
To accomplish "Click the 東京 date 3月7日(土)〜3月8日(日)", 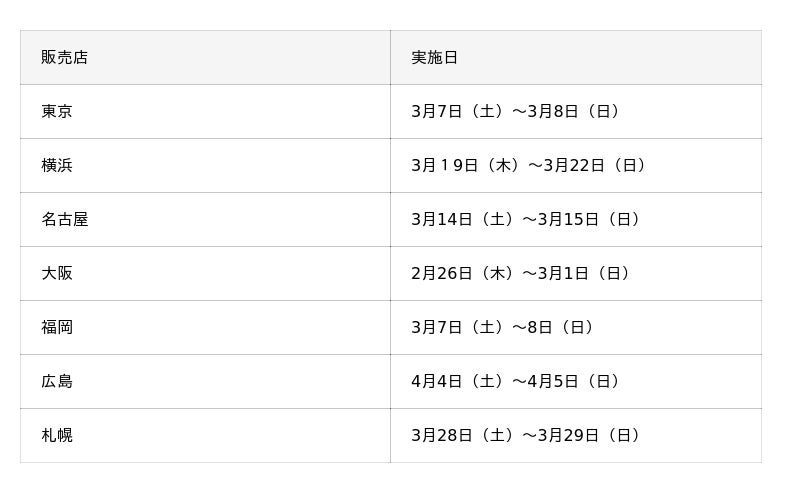I will coord(518,112).
